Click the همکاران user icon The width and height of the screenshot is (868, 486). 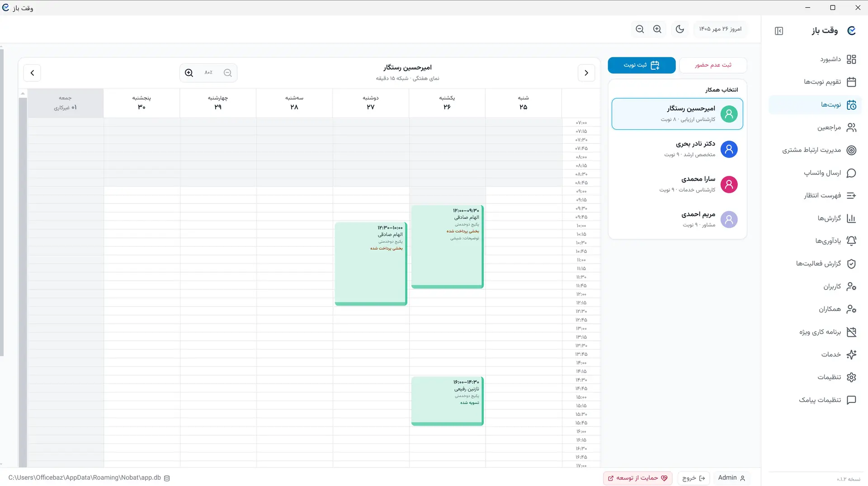click(x=851, y=309)
